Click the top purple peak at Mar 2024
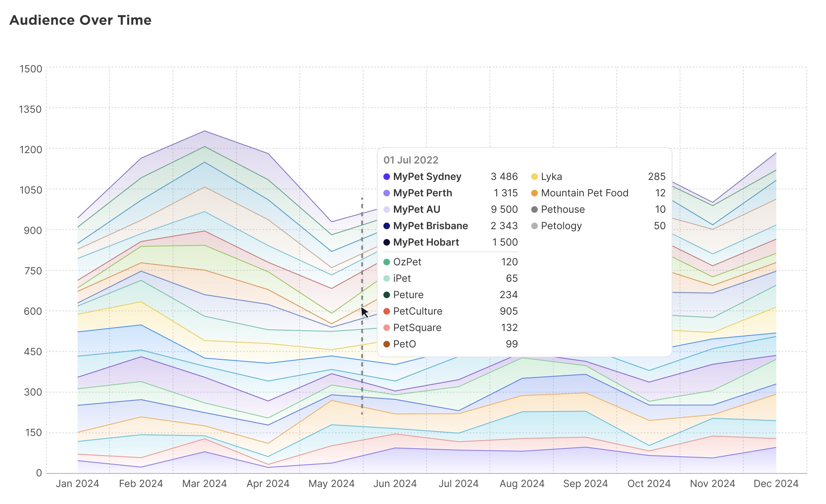The height and width of the screenshot is (504, 826). [204, 131]
